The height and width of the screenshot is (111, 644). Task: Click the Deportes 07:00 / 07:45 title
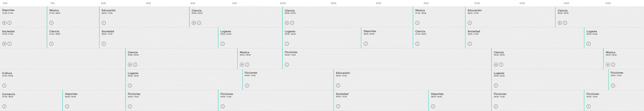[8, 10]
